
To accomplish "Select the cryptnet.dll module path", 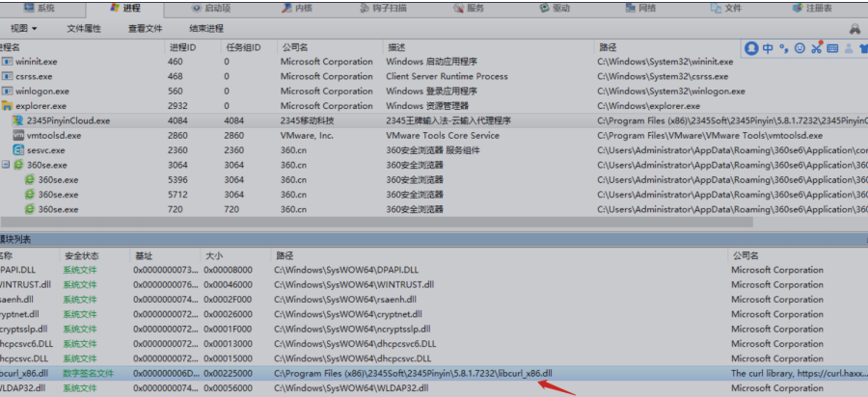I will pyautogui.click(x=347, y=314).
